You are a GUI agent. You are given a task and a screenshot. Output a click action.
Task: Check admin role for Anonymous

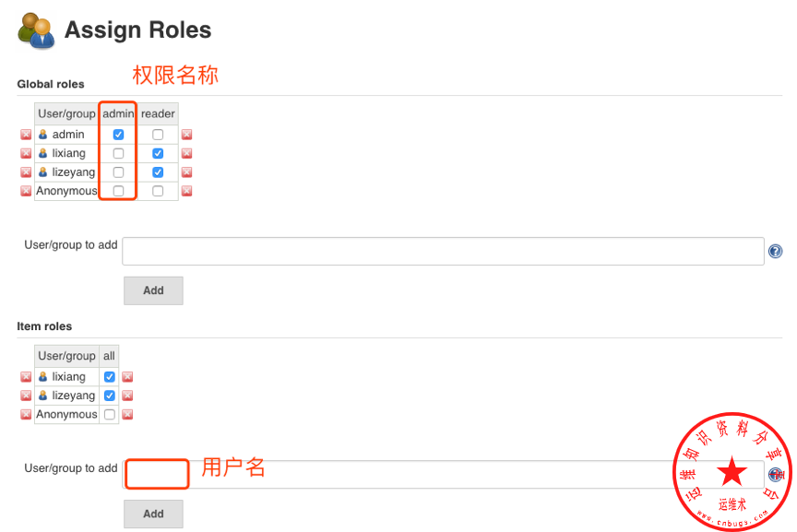pos(118,191)
